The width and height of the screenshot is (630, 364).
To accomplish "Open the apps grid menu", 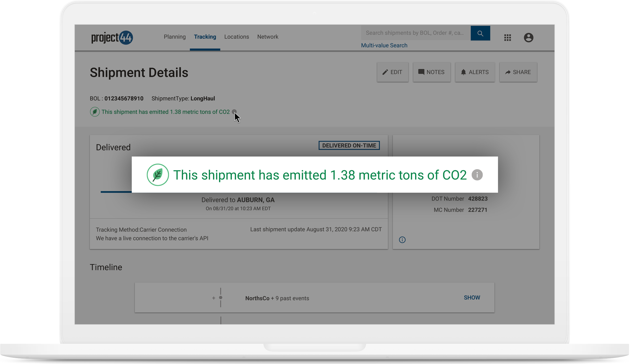I will (507, 38).
